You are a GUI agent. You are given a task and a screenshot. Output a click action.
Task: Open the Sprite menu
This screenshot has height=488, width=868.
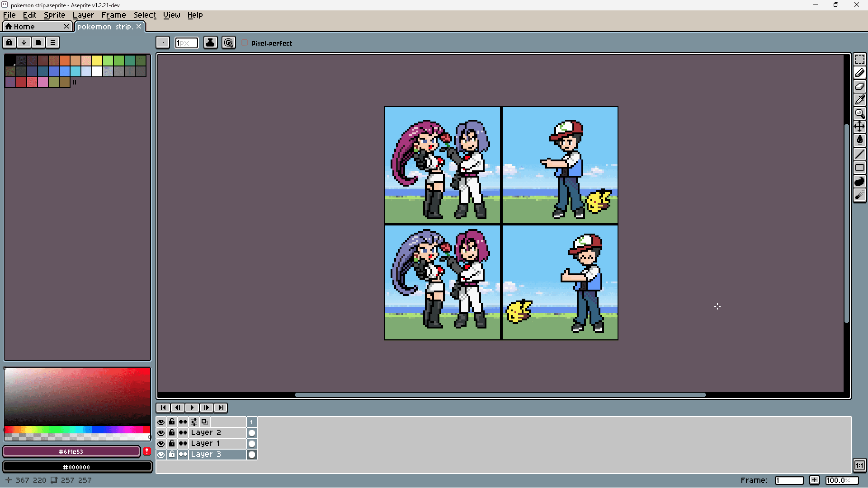[x=54, y=15]
